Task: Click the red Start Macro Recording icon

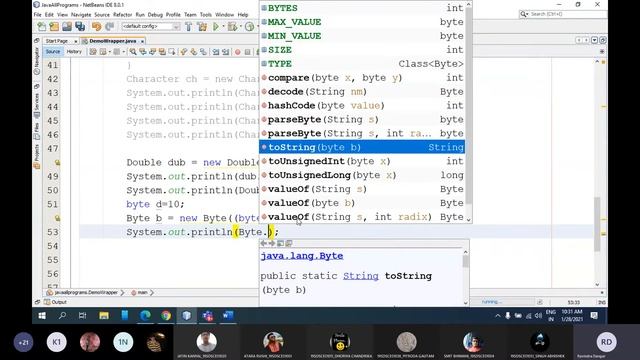Action: [238, 52]
